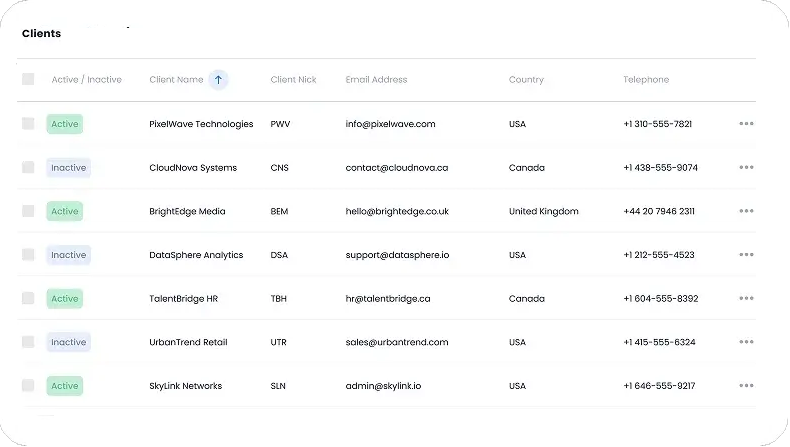Click the Inactive badge for UrbanTrend Retail
This screenshot has width=790, height=447.
pyautogui.click(x=69, y=342)
